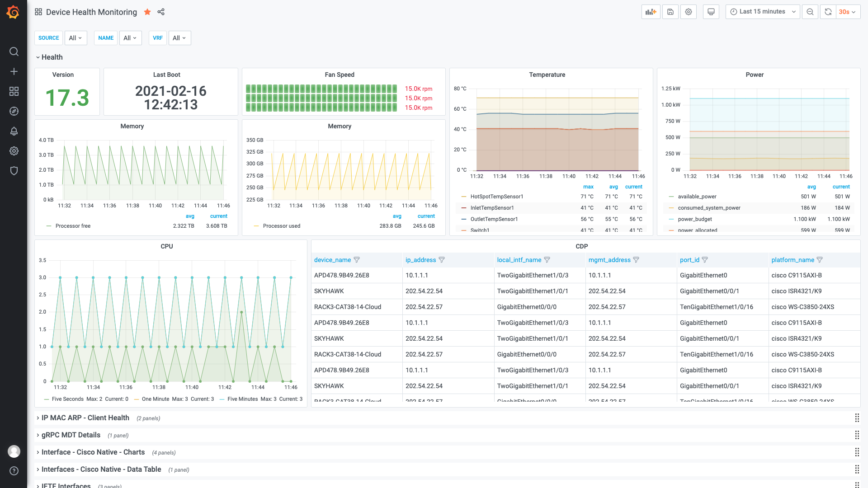Click the Add panel icon

[651, 12]
